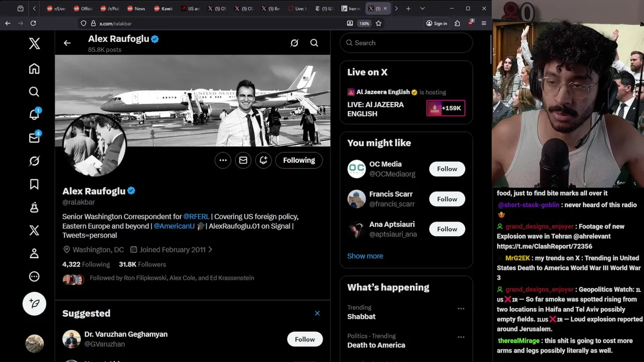This screenshot has height=362, width=644.
Task: Click Show more under You might like
Action: [x=365, y=256]
